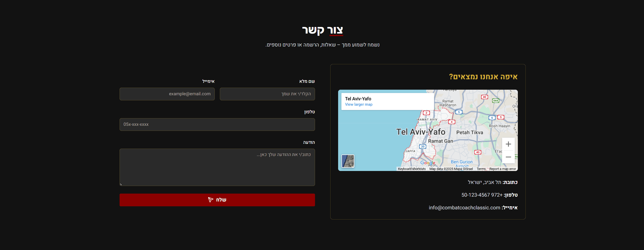
Task: Click Report a map error link
Action: [503, 169]
